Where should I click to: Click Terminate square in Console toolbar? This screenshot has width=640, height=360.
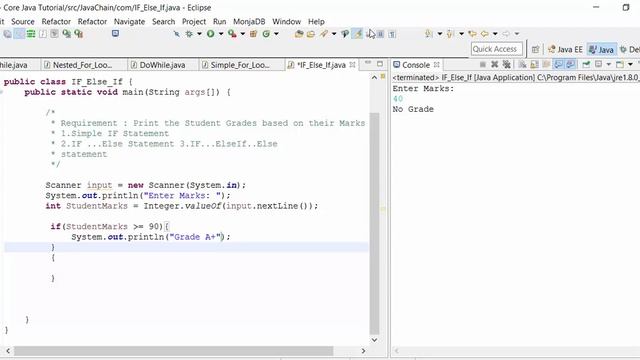click(x=482, y=64)
